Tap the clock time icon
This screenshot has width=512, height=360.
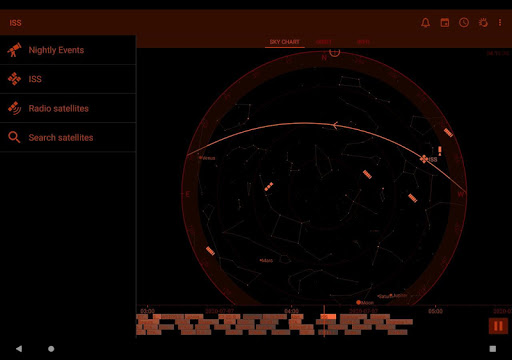pos(464,22)
